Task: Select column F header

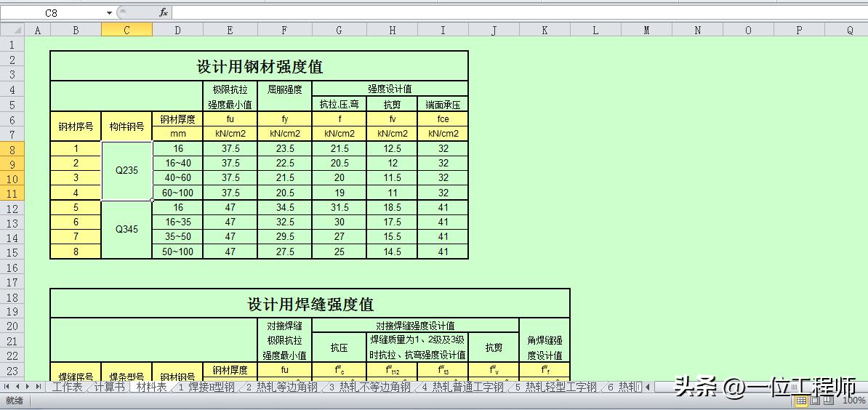Action: pos(284,31)
